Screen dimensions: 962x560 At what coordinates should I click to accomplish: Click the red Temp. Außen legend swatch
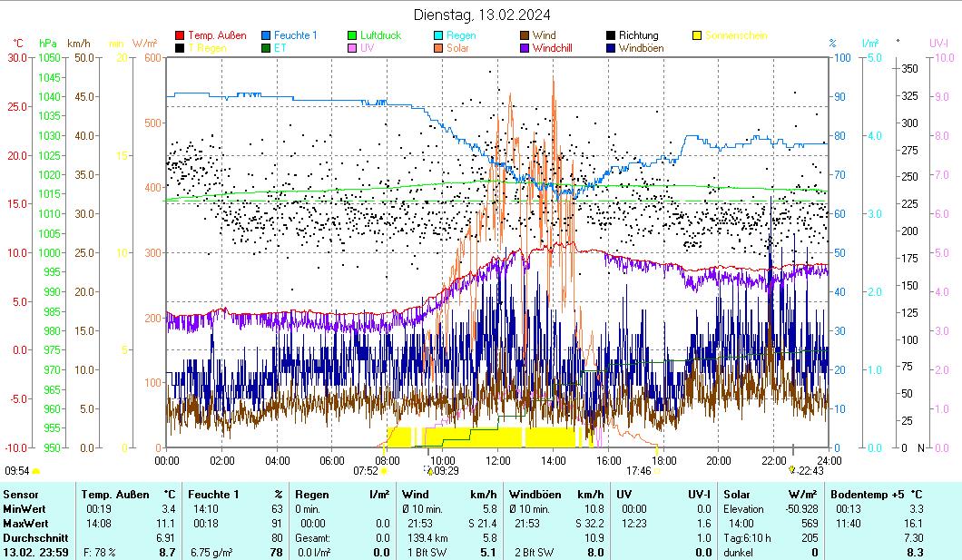pyautogui.click(x=180, y=35)
